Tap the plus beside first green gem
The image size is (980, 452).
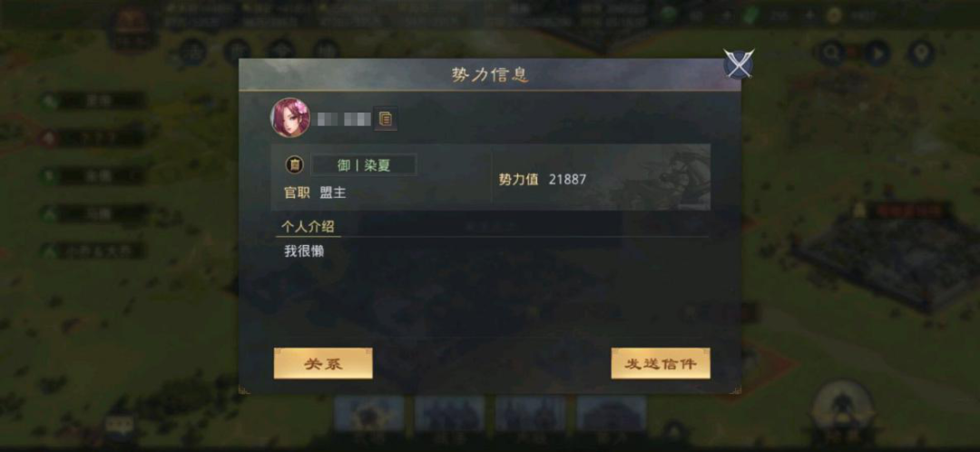[x=726, y=15]
